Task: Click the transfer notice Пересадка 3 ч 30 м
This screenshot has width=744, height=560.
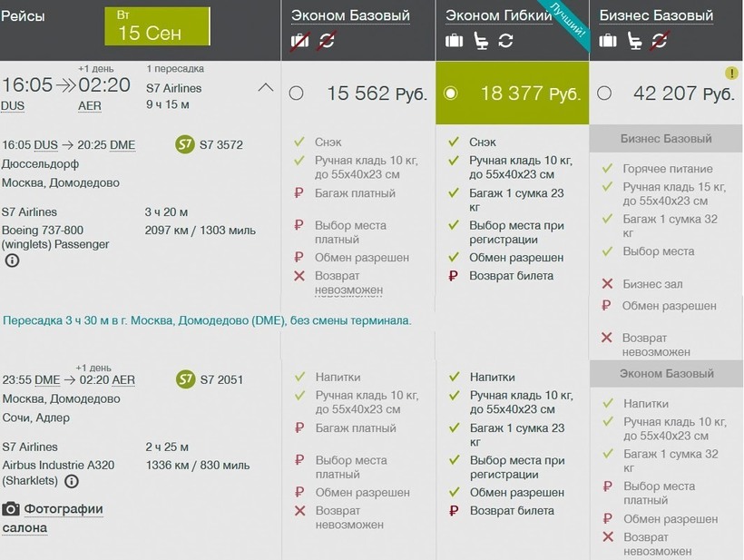Action: (x=207, y=320)
